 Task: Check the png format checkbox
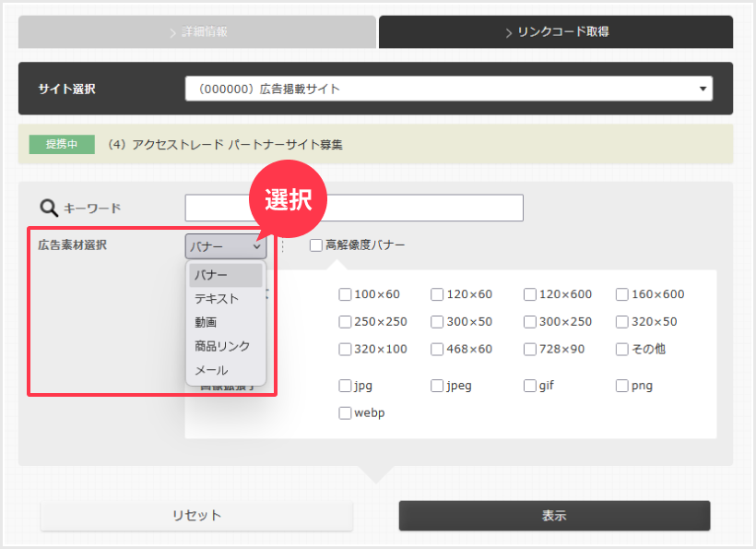(622, 386)
